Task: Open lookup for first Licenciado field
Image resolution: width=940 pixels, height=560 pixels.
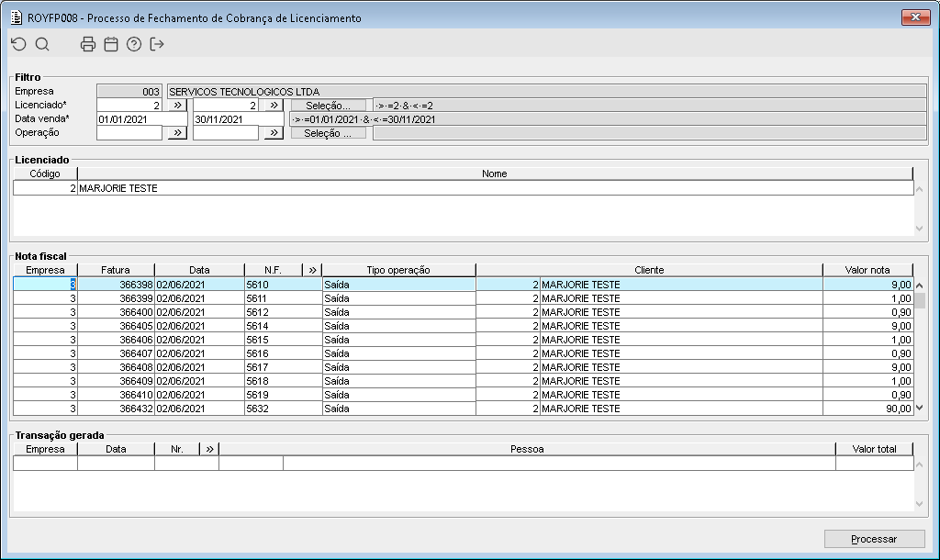Action: tap(177, 105)
